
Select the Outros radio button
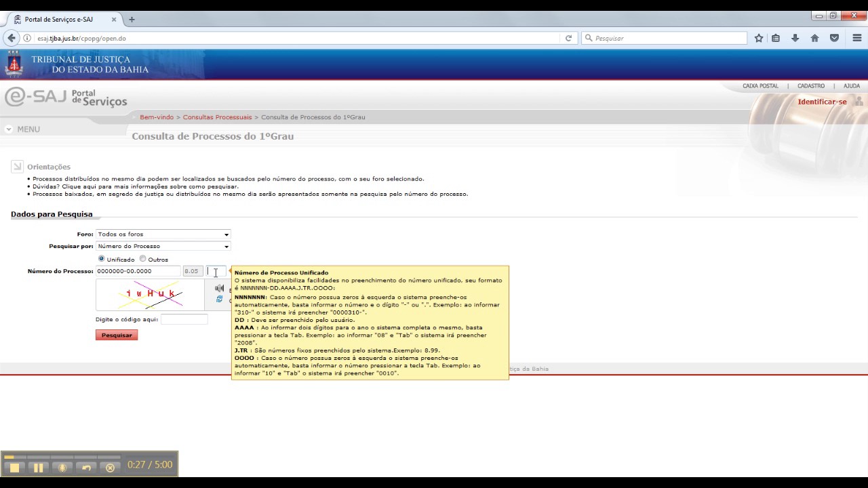(x=142, y=259)
